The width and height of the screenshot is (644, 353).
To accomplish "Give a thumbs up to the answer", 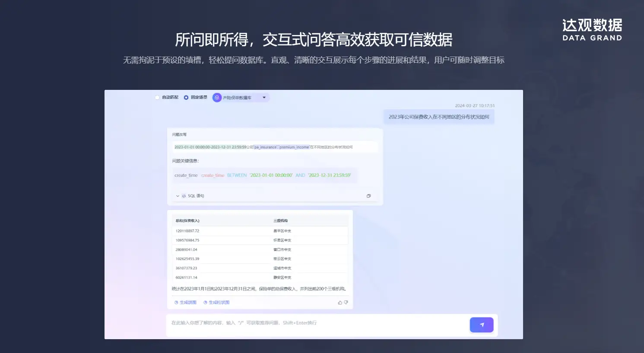I will coord(340,302).
